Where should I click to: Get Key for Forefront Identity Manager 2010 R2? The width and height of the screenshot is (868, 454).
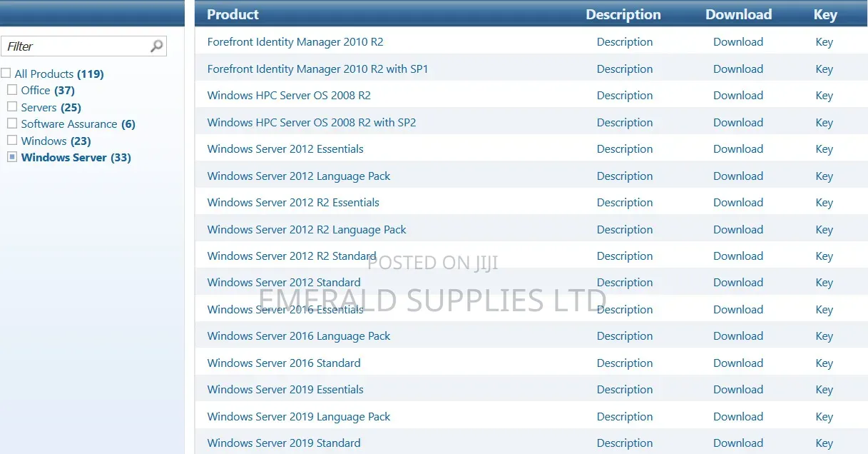click(824, 42)
